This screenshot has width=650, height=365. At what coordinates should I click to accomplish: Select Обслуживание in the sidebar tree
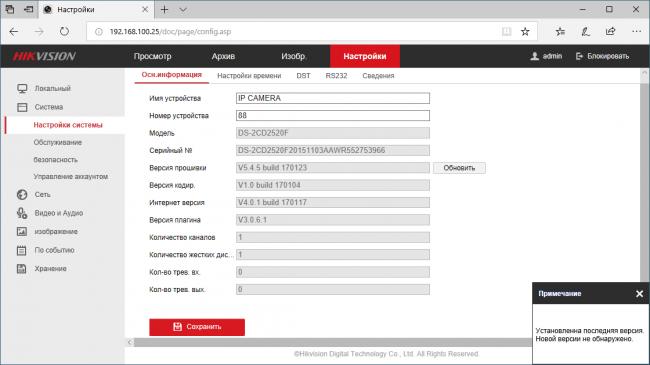58,142
